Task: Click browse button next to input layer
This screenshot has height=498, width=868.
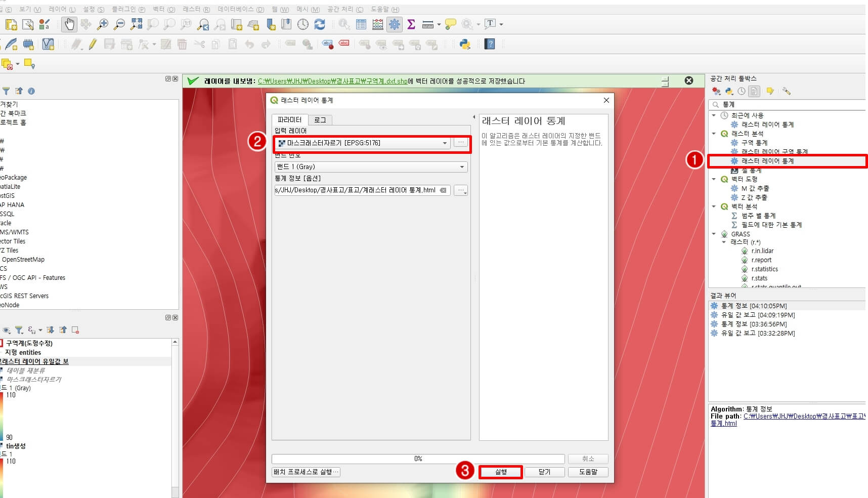Action: click(x=460, y=143)
